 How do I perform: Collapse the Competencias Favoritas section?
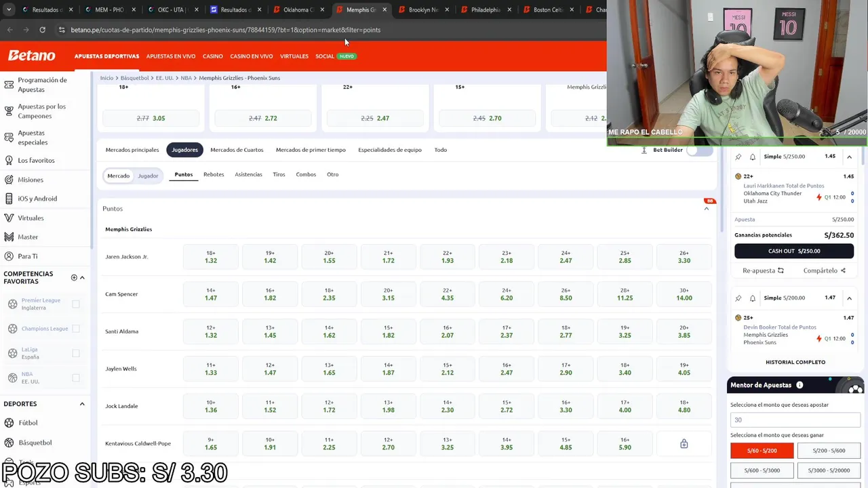click(82, 277)
